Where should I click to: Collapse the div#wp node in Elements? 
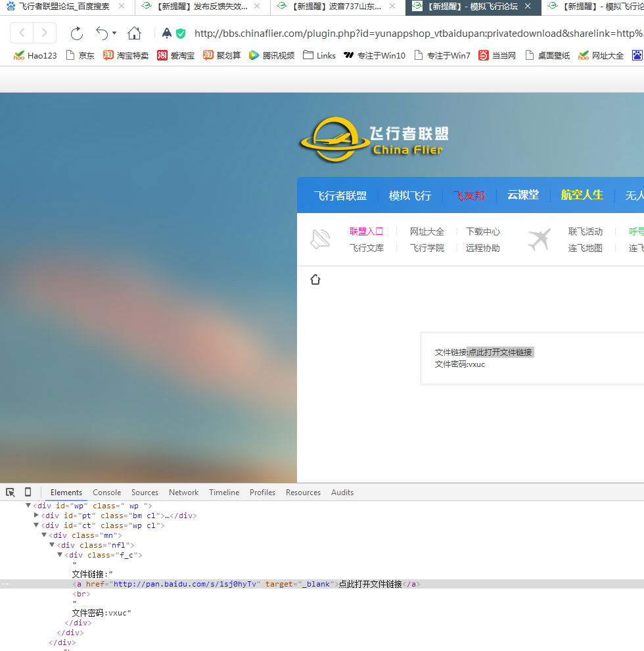[28, 505]
